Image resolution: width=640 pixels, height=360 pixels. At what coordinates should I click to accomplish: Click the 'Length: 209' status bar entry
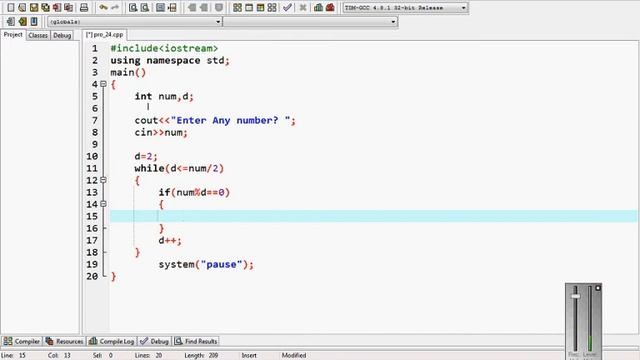(x=201, y=356)
